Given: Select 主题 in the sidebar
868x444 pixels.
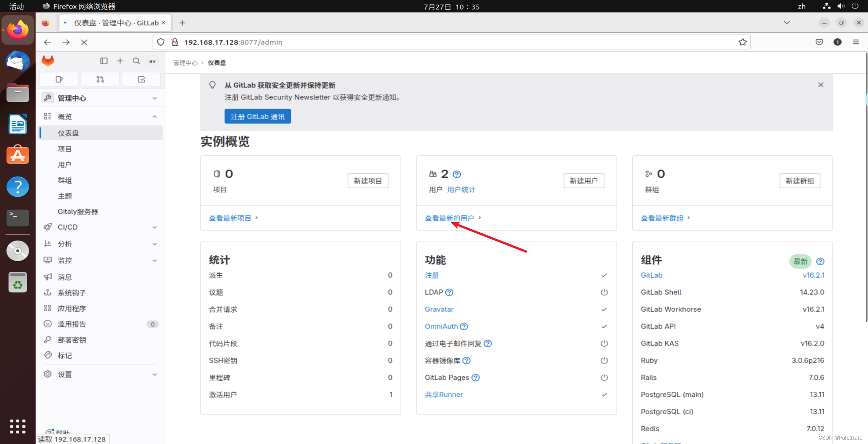Looking at the screenshot, I should tap(100, 196).
